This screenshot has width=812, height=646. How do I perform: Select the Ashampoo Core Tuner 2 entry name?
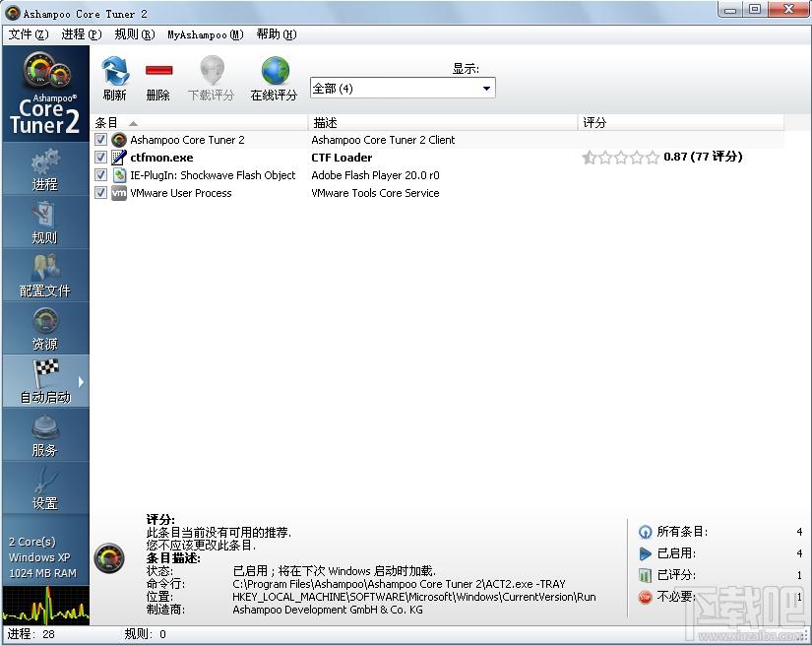[x=187, y=140]
